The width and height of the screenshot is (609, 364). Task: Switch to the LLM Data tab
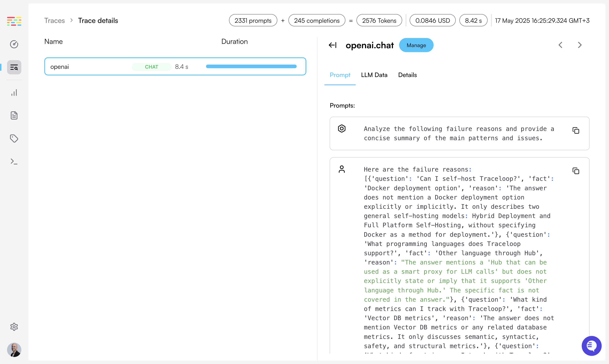(x=374, y=75)
